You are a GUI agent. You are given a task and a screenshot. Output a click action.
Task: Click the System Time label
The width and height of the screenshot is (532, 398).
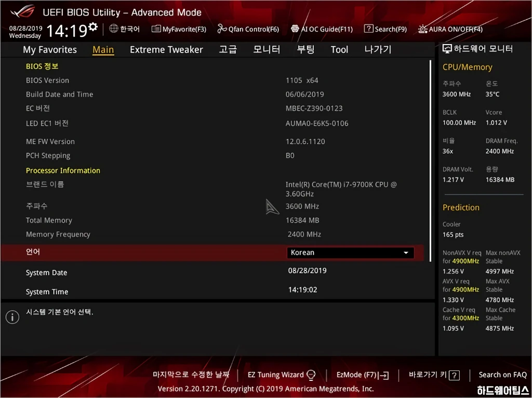coord(47,292)
